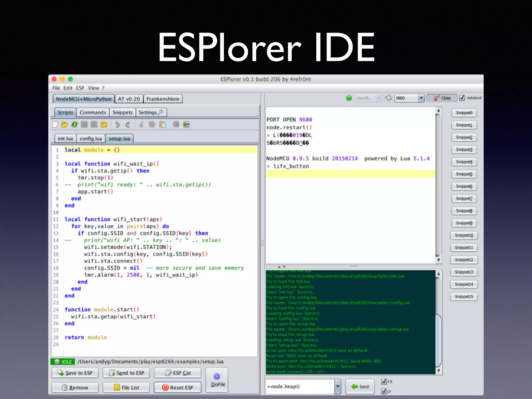Viewport: 532px width, 399px height.
Task: Click the Snippet5 button
Action: point(464,174)
